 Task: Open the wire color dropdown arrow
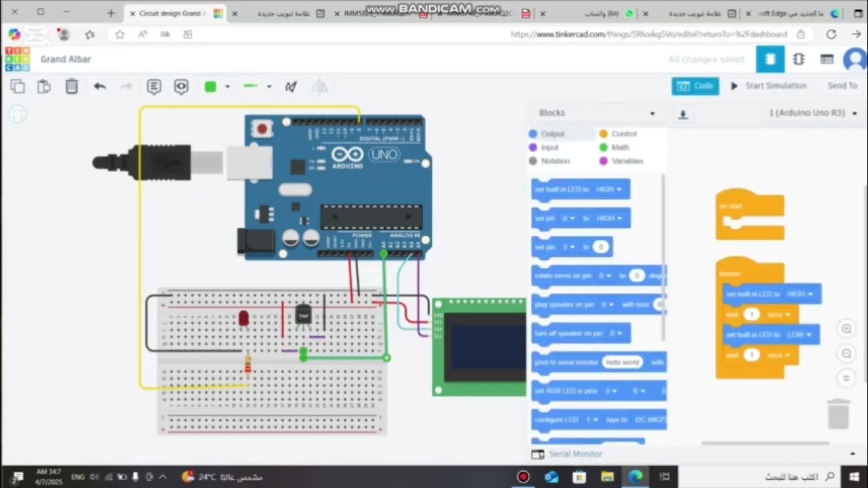point(227,87)
